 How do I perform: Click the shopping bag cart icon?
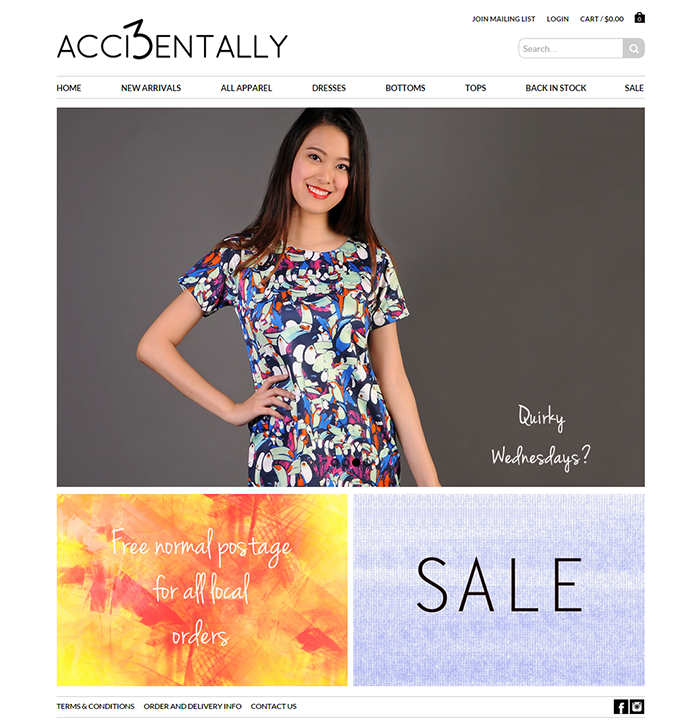[x=639, y=18]
